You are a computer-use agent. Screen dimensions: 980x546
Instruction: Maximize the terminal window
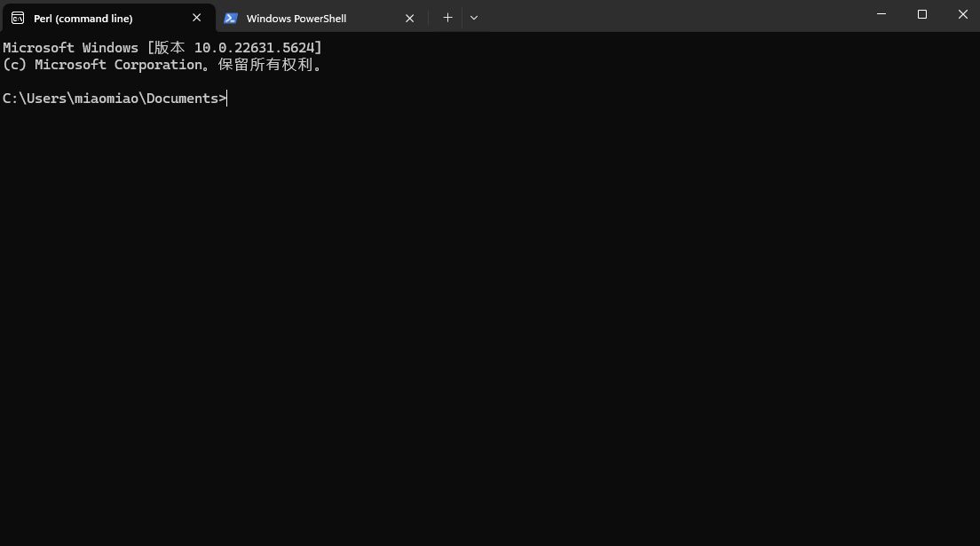point(922,14)
